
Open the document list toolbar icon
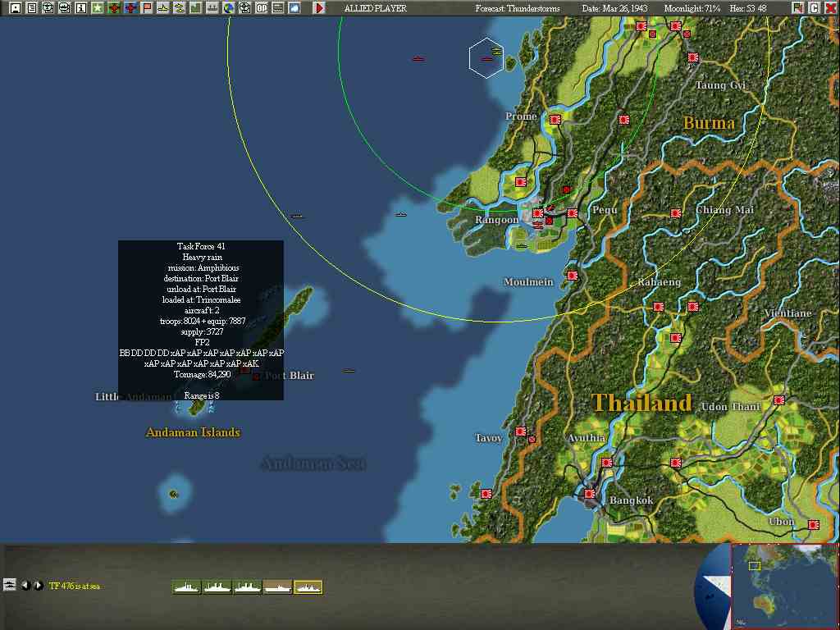(32, 8)
